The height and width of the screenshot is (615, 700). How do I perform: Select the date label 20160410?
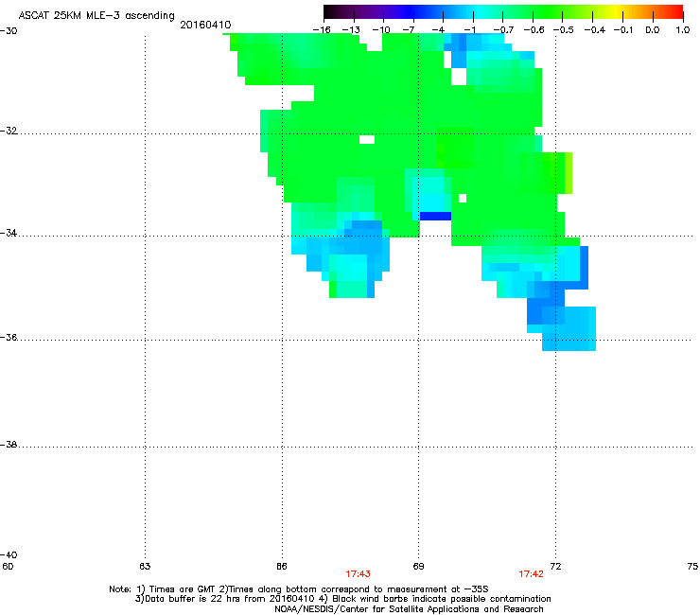tap(205, 25)
